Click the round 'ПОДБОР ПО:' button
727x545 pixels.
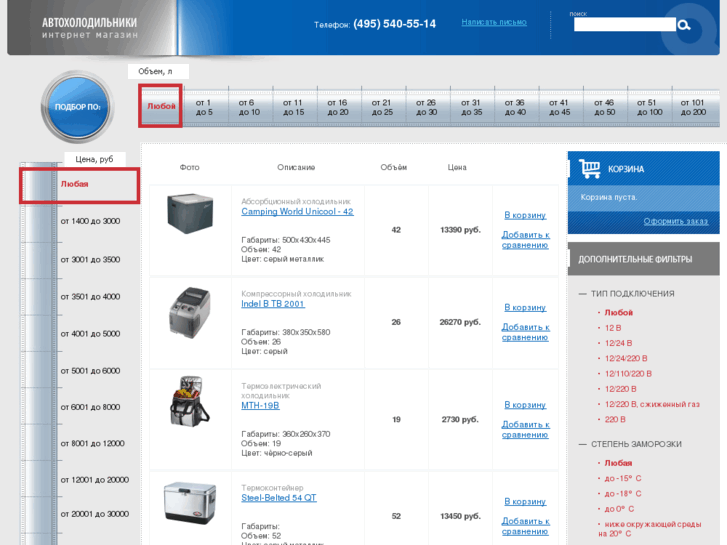77,107
